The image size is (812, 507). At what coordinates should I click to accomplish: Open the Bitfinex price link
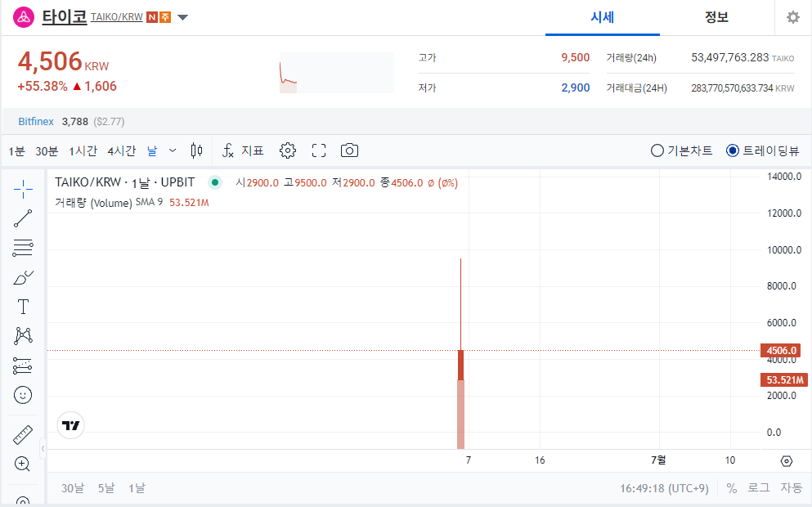coord(36,122)
